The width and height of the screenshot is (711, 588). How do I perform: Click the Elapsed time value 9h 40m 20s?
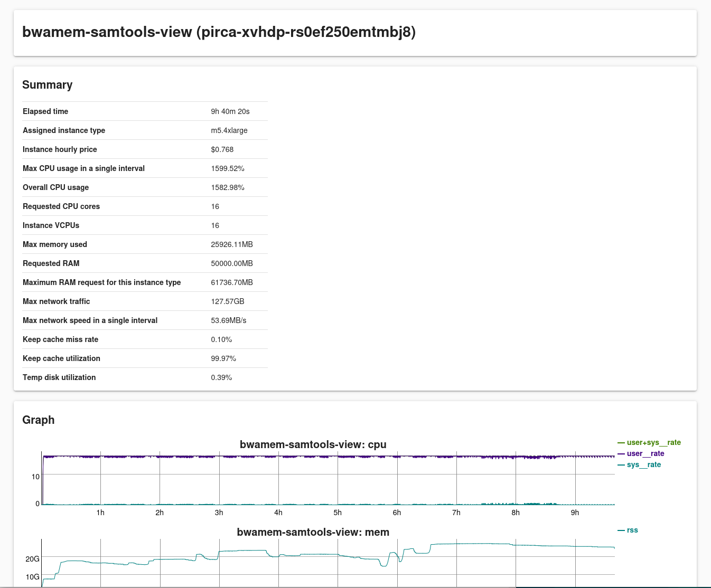tap(230, 111)
